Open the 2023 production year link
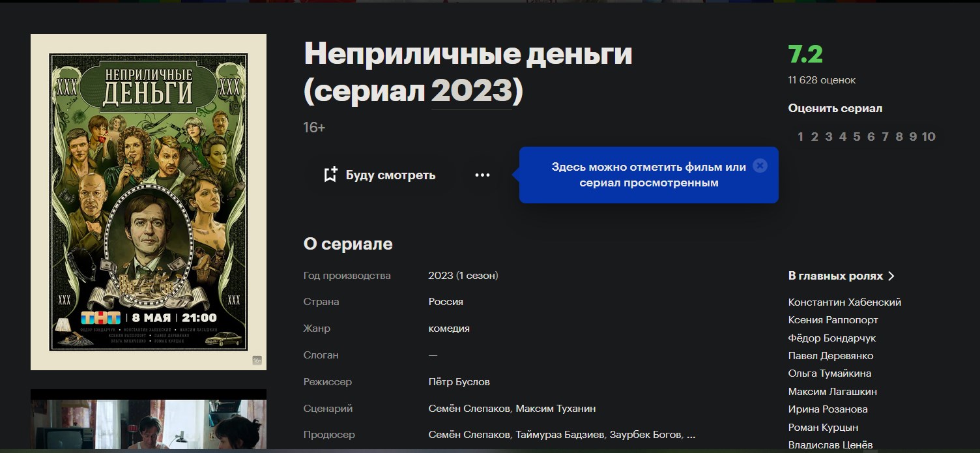 tap(440, 276)
